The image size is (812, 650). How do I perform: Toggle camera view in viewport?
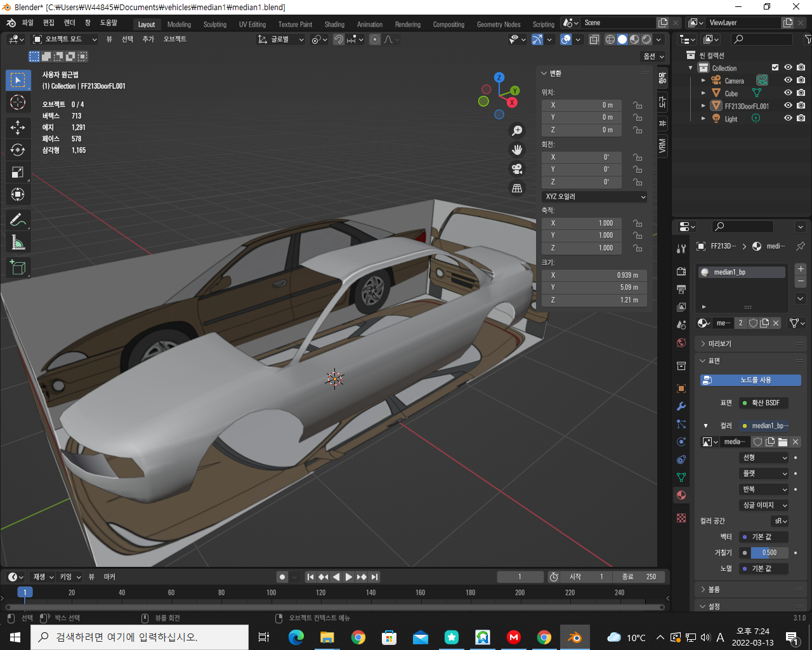click(517, 169)
